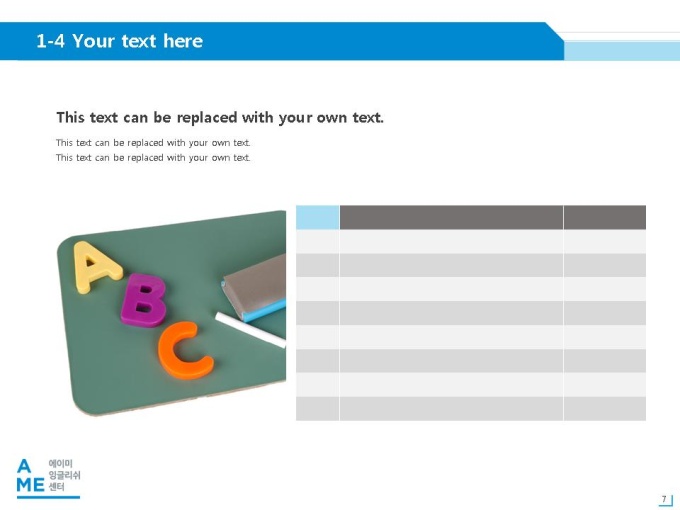Click the first row's wide middle cell
Image resolution: width=680 pixels, height=510 pixels.
pyautogui.click(x=451, y=242)
